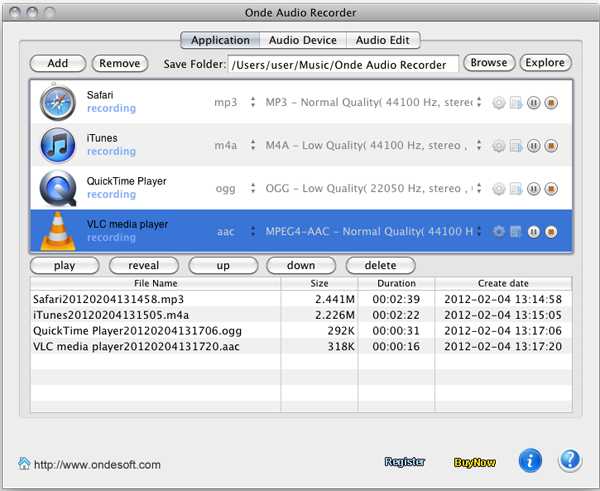600x491 pixels.
Task: Open settings gear for QuickTime Player row
Action: 500,189
